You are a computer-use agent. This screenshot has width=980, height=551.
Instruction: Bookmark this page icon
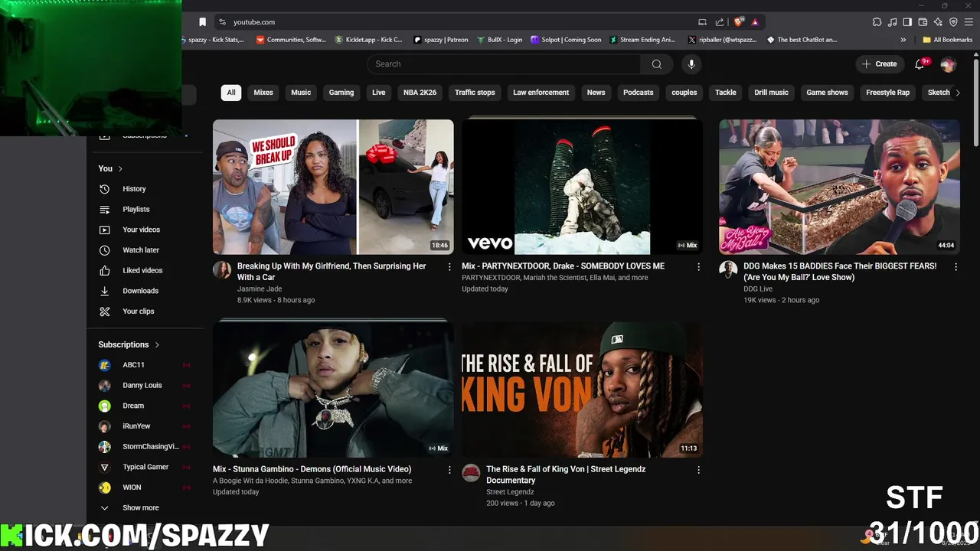[x=202, y=22]
